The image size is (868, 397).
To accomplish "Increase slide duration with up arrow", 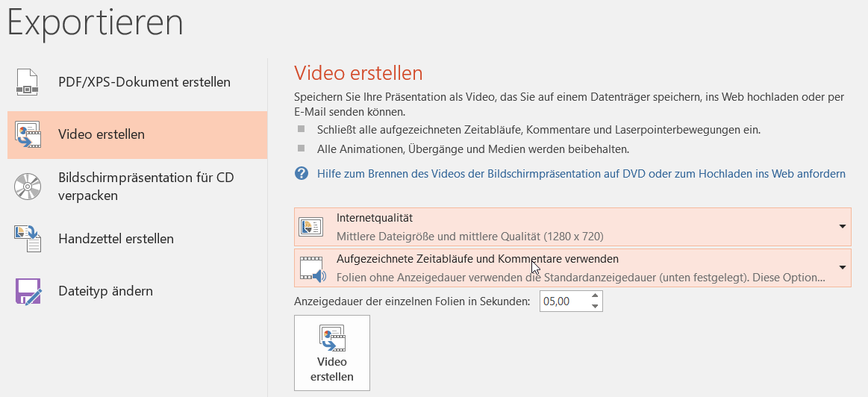I will (x=594, y=297).
